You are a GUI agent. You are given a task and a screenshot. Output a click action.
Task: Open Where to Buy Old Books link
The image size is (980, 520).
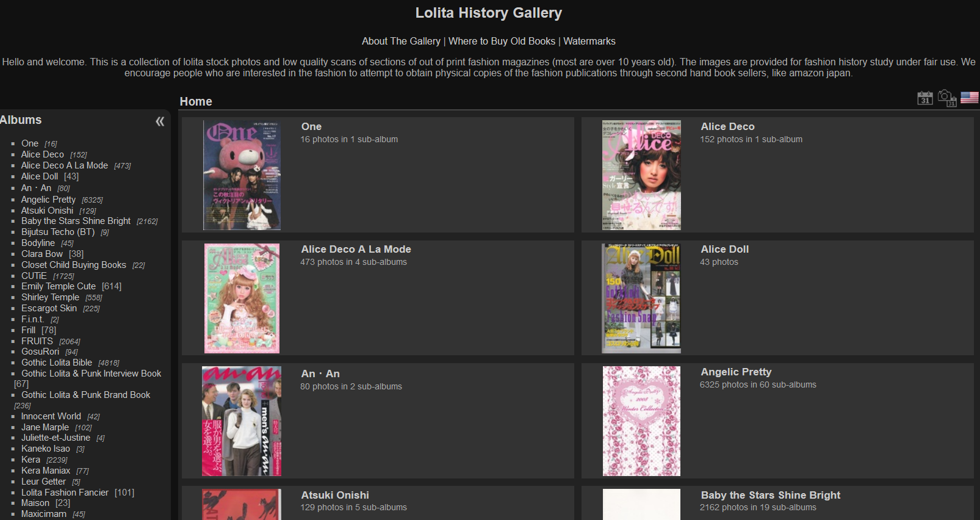[502, 42]
